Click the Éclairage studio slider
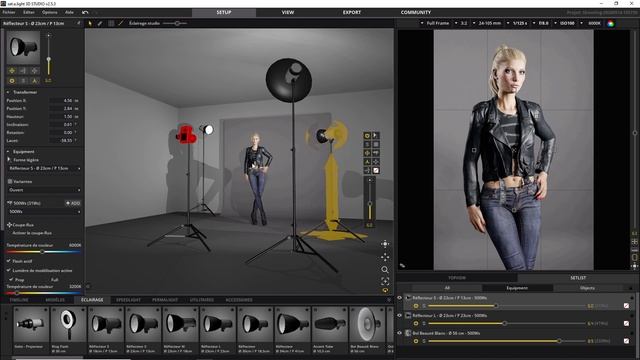The image size is (640, 360). (x=175, y=23)
